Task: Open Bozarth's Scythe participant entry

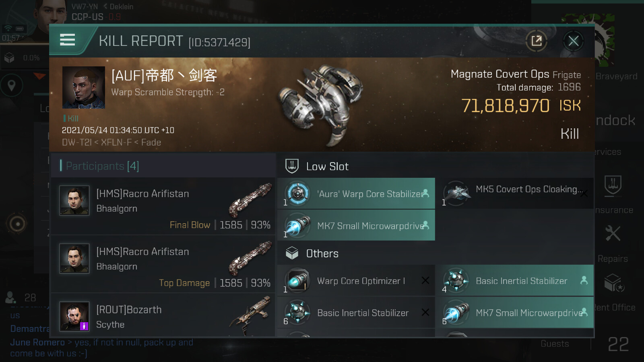Action: coord(163,317)
